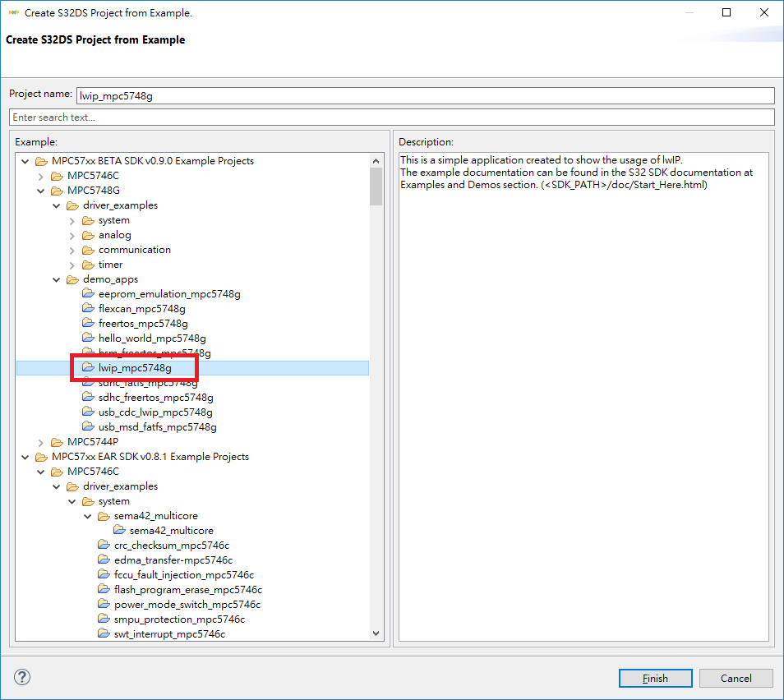
Task: Select usb_msd_fatfs_mpc5748g project icon
Action: pos(89,426)
